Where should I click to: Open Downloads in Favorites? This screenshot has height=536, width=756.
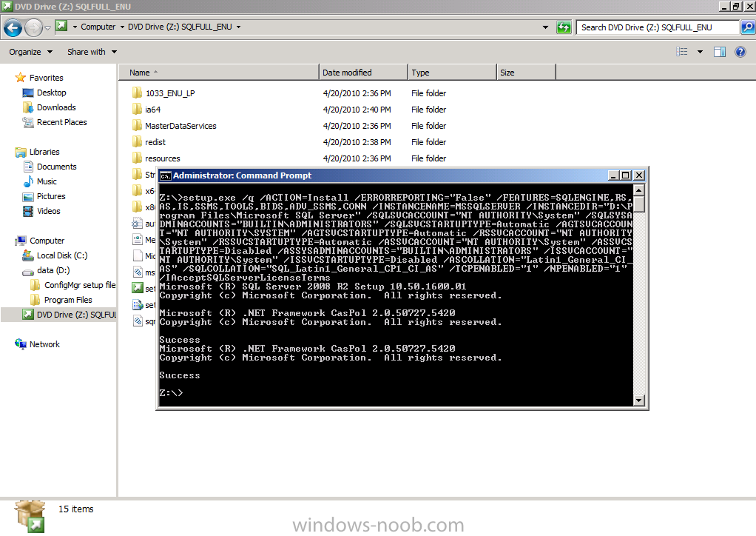[x=56, y=107]
